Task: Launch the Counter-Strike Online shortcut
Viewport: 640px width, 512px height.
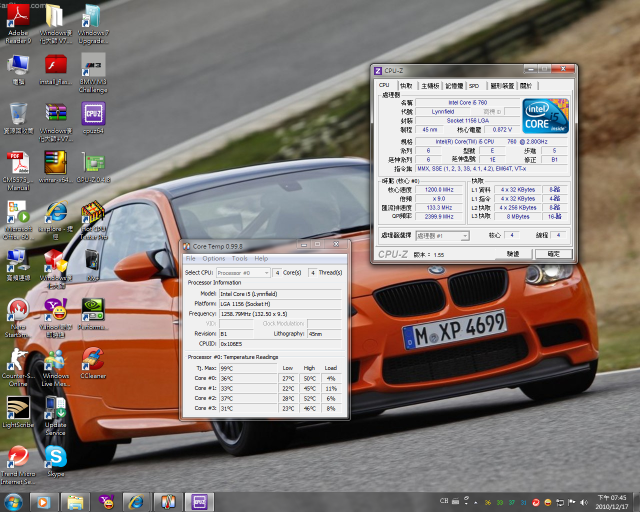Action: (18, 367)
